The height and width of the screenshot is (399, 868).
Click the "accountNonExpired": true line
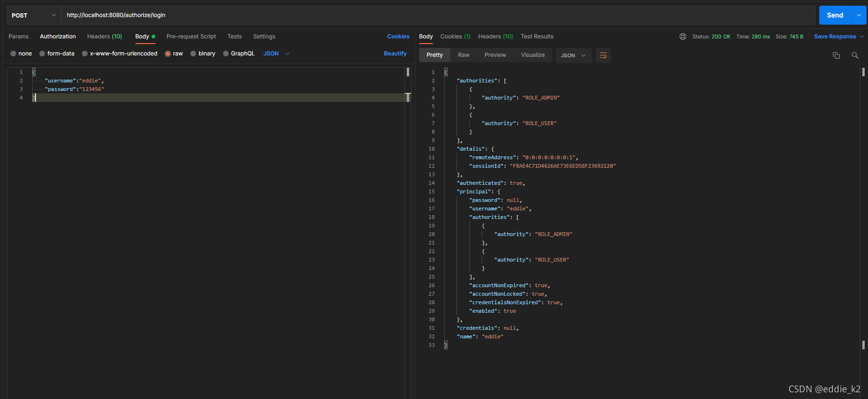click(510, 285)
